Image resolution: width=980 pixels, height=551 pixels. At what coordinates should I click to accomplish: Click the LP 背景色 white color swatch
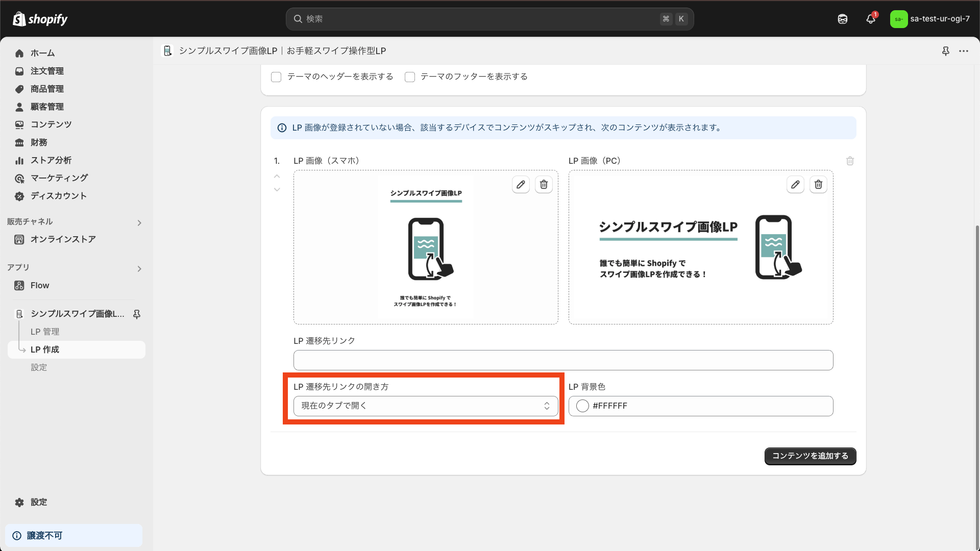pos(582,406)
